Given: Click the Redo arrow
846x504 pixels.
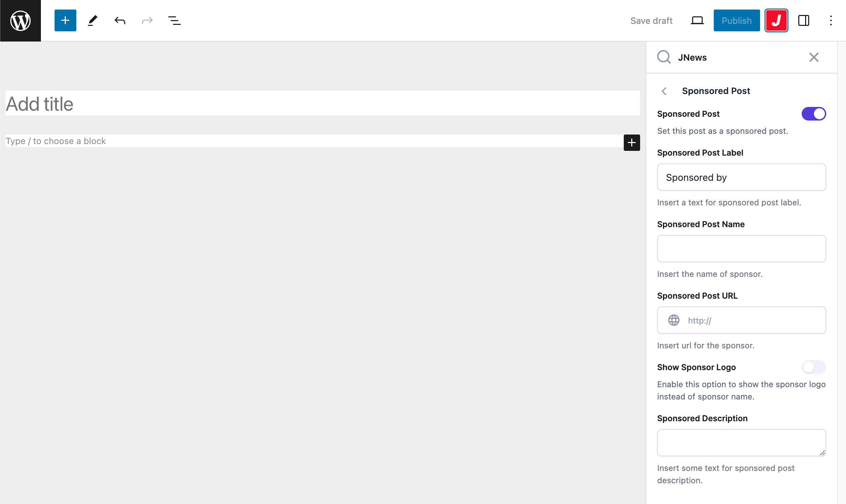Looking at the screenshot, I should tap(147, 20).
